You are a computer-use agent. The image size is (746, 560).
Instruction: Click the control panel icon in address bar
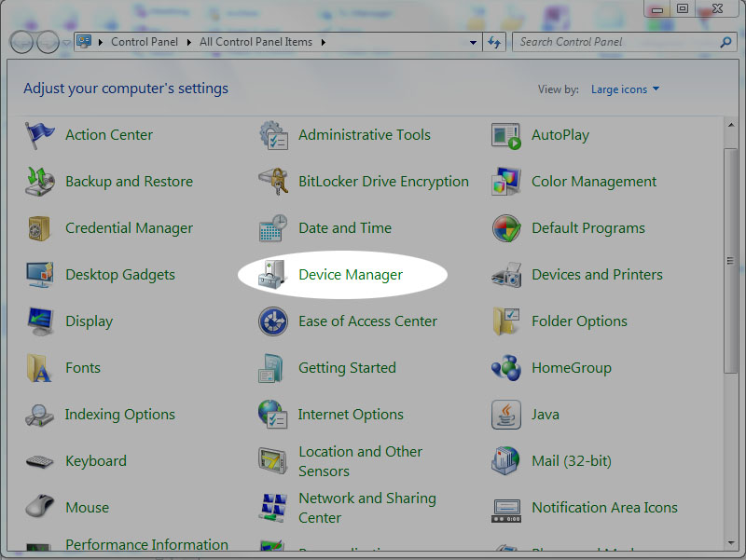[84, 42]
